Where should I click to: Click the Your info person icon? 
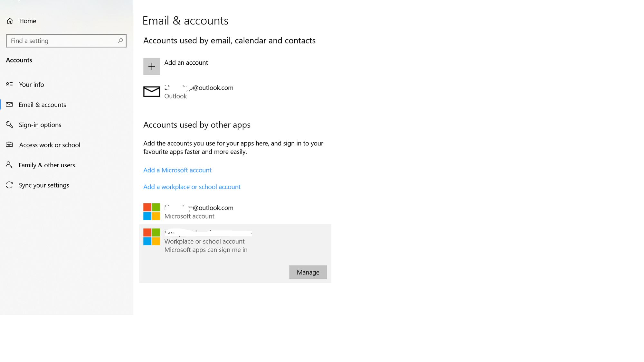click(x=9, y=84)
